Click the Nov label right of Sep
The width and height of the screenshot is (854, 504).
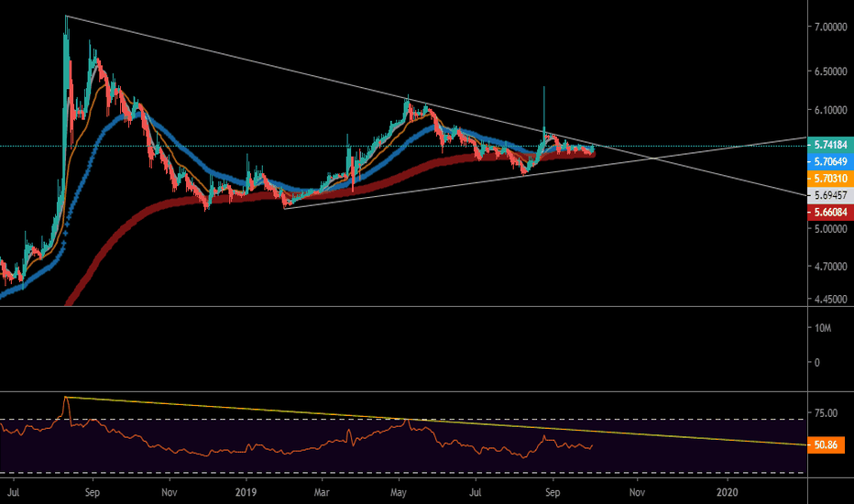click(637, 493)
